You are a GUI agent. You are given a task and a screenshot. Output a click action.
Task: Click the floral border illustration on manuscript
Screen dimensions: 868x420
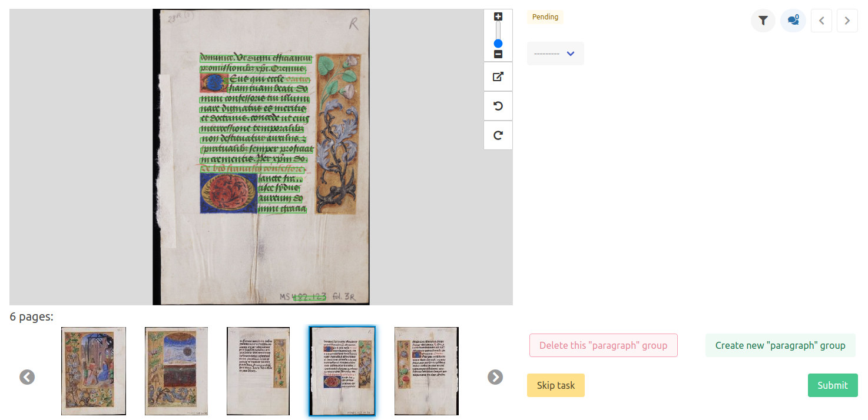coord(337,134)
